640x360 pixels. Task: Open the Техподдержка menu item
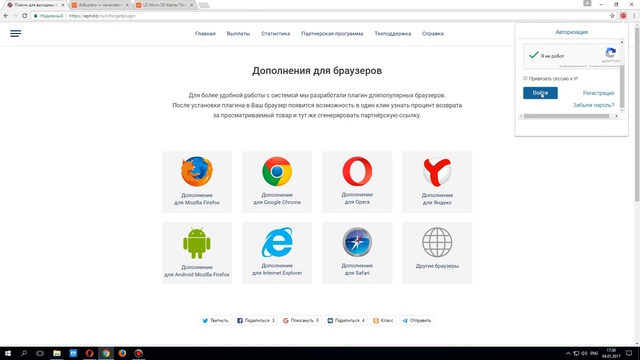(393, 33)
